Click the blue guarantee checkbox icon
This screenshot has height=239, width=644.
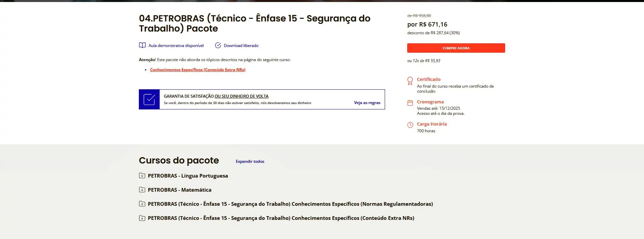[x=149, y=99]
